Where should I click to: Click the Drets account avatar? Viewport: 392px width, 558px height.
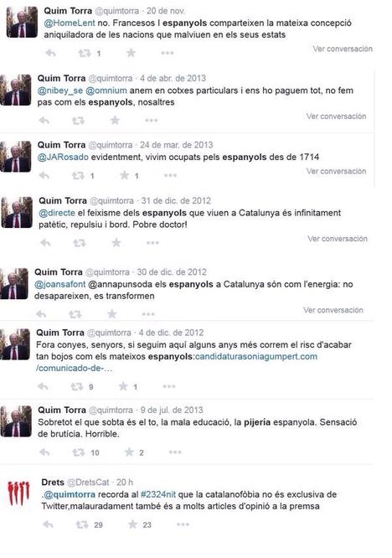(x=18, y=493)
